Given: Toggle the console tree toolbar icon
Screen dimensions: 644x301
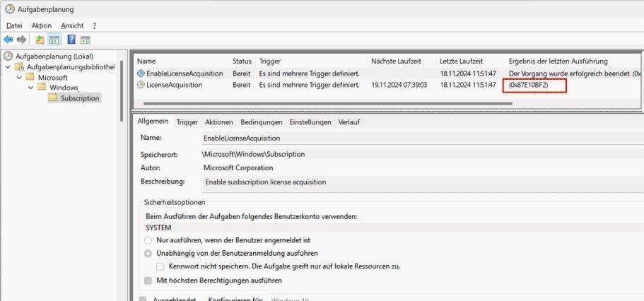Looking at the screenshot, I should 54,40.
